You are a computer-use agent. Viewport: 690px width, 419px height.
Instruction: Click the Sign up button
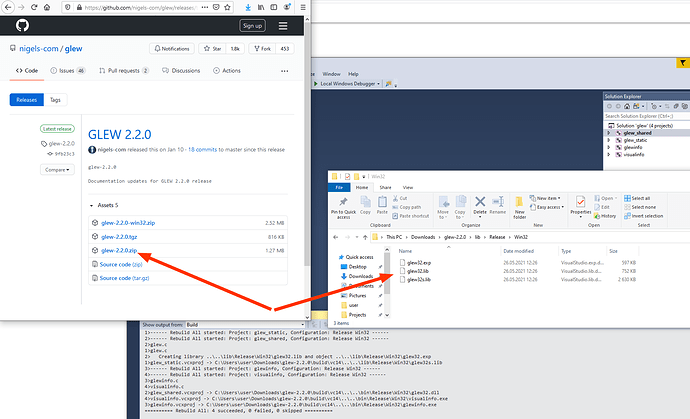coord(253,26)
